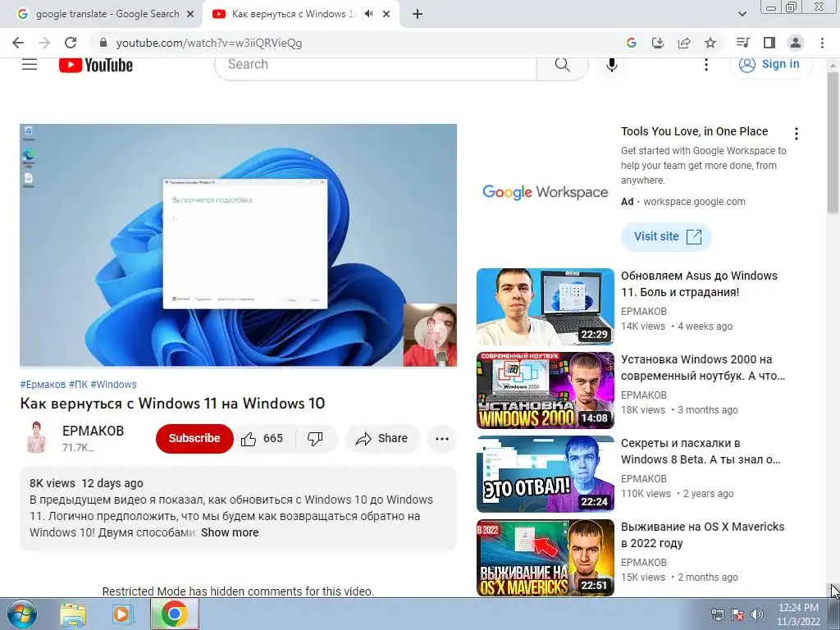
Task: Open the YouTube hamburger guide menu
Action: [30, 65]
